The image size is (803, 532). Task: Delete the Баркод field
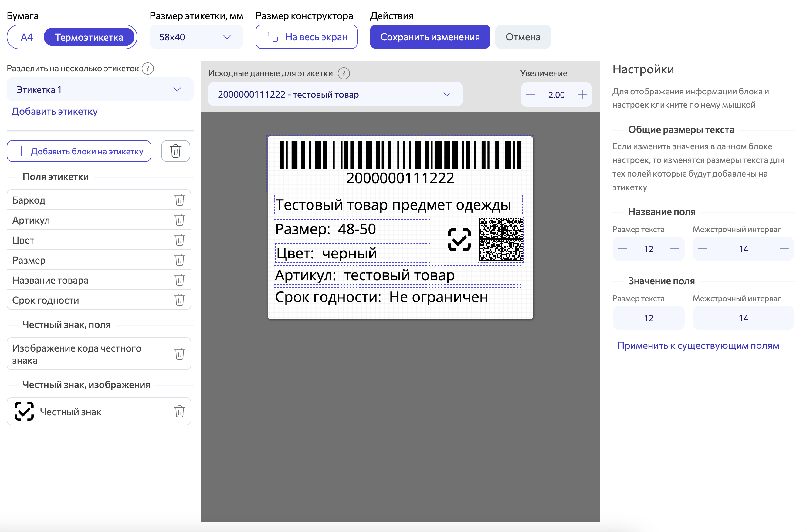tap(179, 200)
